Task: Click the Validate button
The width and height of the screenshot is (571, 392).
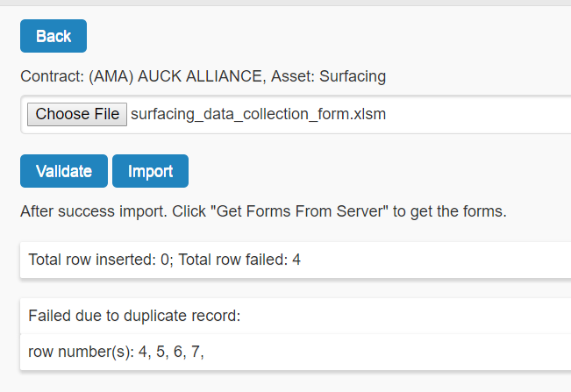Action: [x=64, y=171]
